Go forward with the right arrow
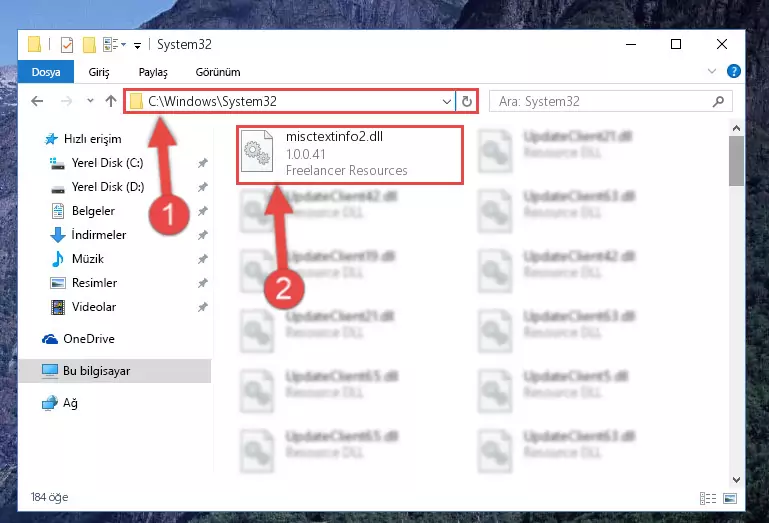The image size is (769, 523). pos(66,102)
